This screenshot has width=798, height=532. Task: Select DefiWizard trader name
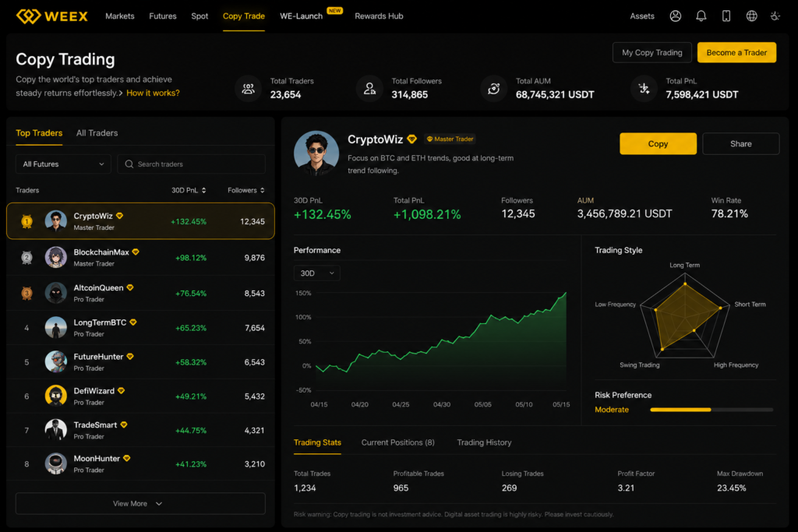click(94, 390)
